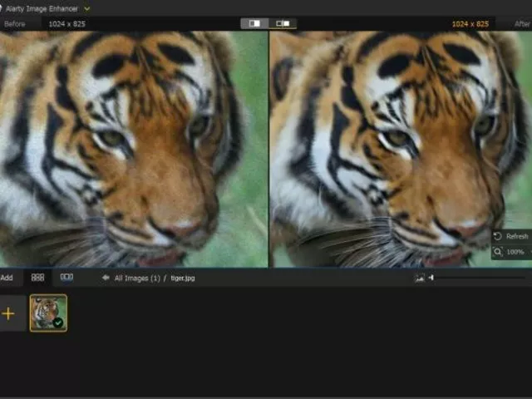This screenshot has height=399, width=532.
Task: Click the Add label in image bar
Action: (7, 278)
